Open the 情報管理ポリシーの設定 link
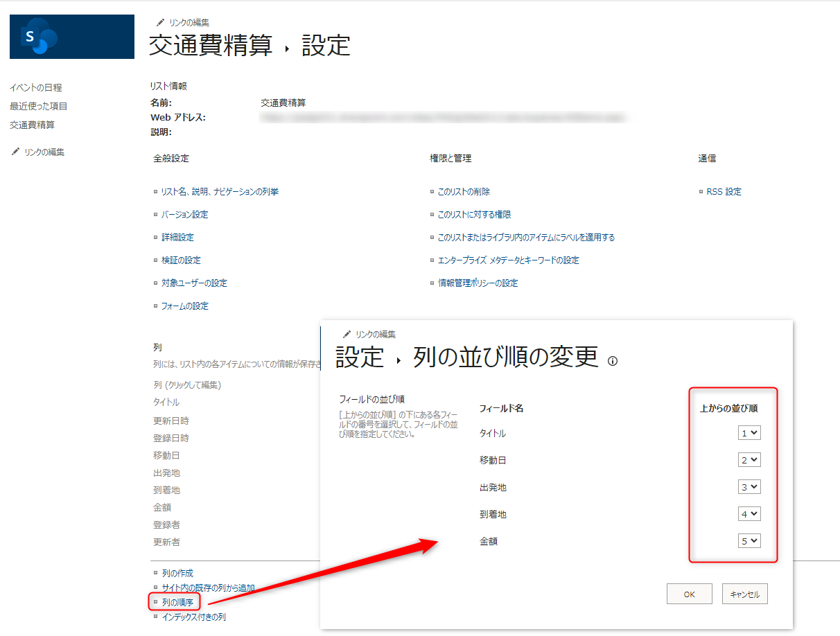 (478, 283)
